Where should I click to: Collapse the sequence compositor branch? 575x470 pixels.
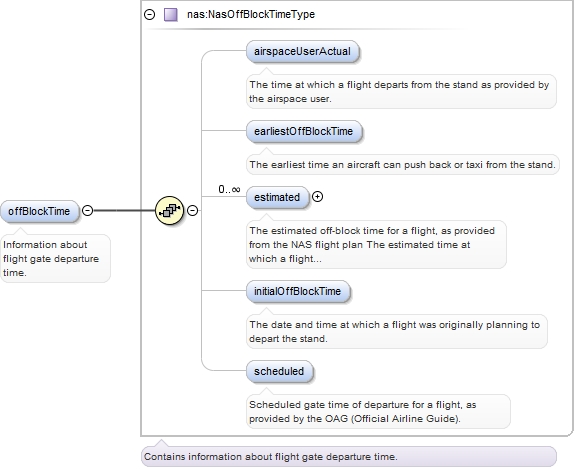pos(193,210)
